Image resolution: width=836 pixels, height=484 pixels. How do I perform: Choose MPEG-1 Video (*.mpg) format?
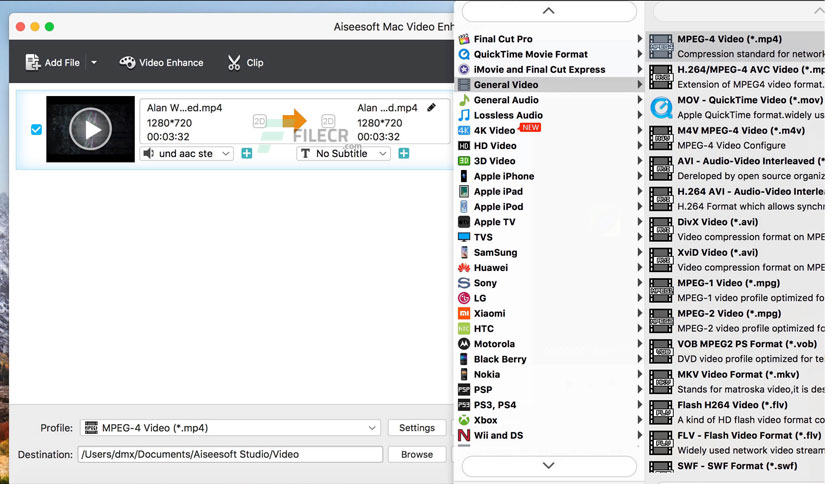[x=736, y=290]
